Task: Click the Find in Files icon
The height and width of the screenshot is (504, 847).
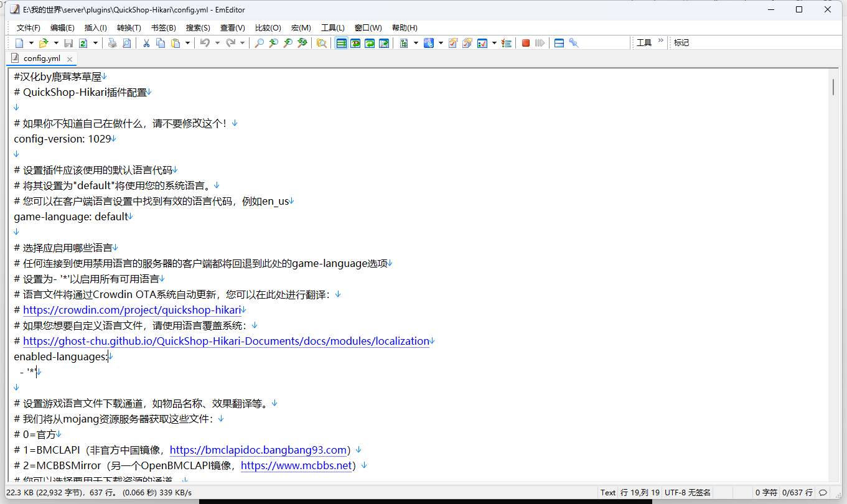Action: click(x=322, y=43)
